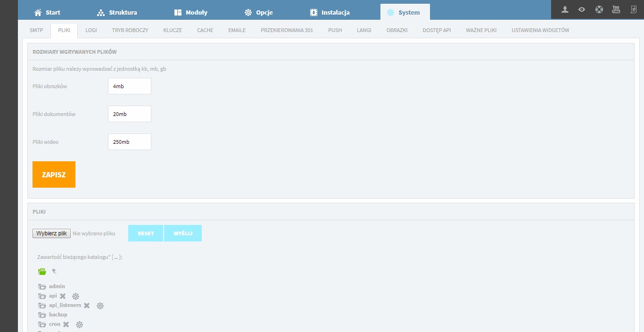This screenshot has width=644, height=332.
Task: Click the RESET button
Action: (x=146, y=233)
